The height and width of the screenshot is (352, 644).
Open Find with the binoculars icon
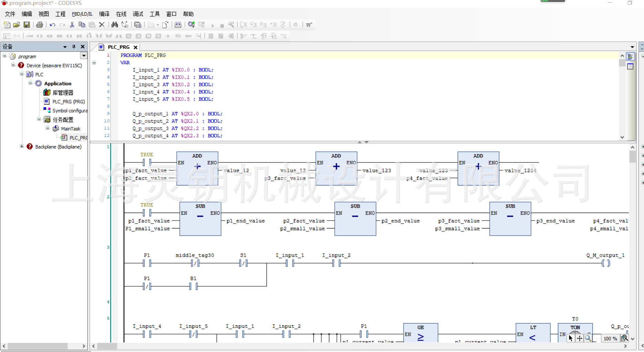[x=115, y=25]
